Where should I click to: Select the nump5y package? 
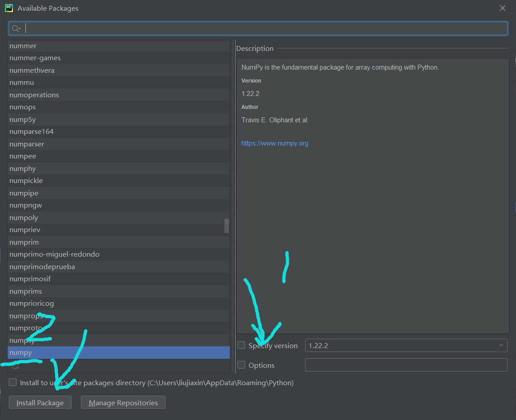click(118, 120)
